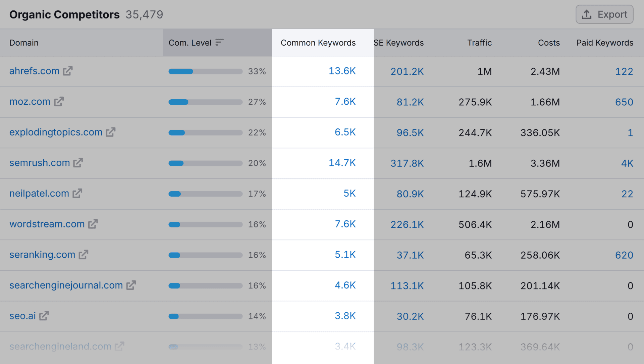Viewport: 644px width, 364px height.
Task: Open the ahrefs.com domain link
Action: [x=34, y=71]
